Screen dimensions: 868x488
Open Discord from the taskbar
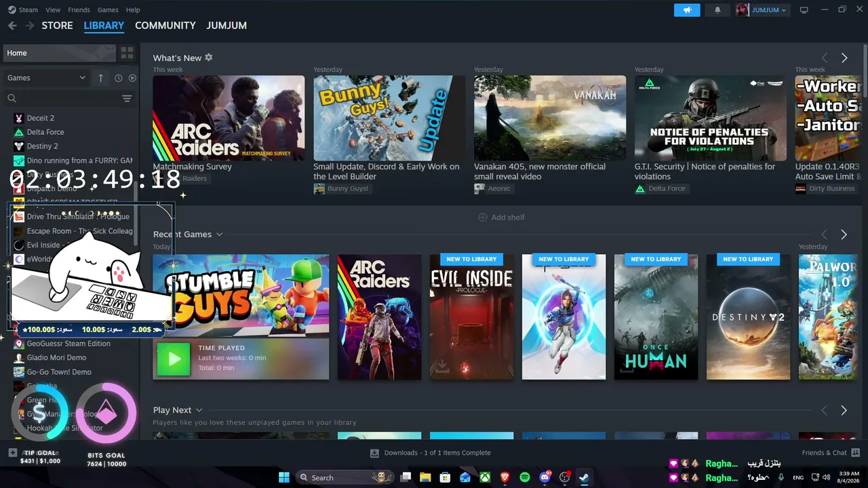[545, 477]
